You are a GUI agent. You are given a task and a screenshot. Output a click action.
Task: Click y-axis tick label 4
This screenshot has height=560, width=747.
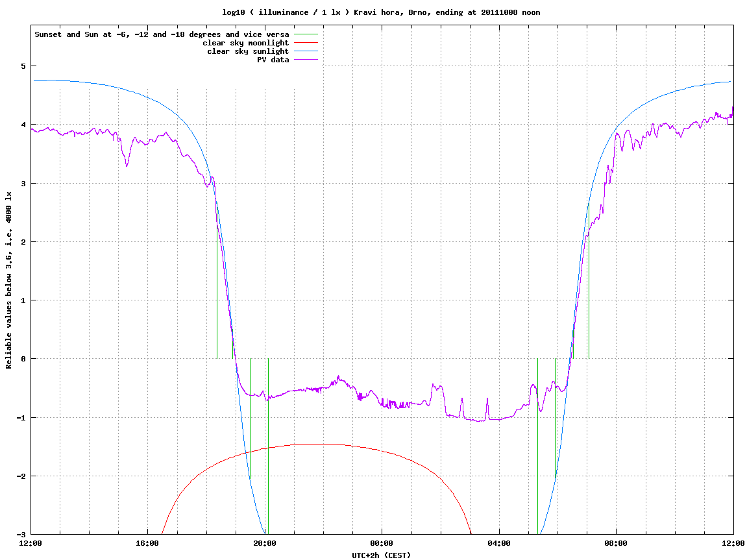[23, 125]
